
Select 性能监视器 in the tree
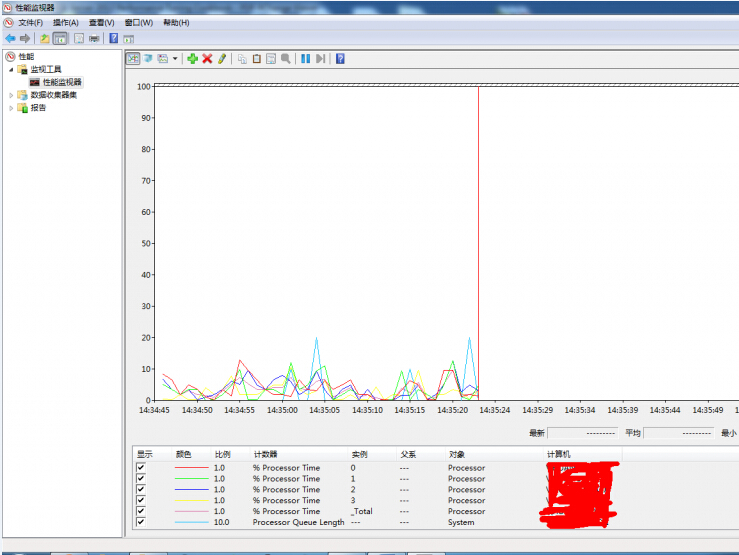62,82
